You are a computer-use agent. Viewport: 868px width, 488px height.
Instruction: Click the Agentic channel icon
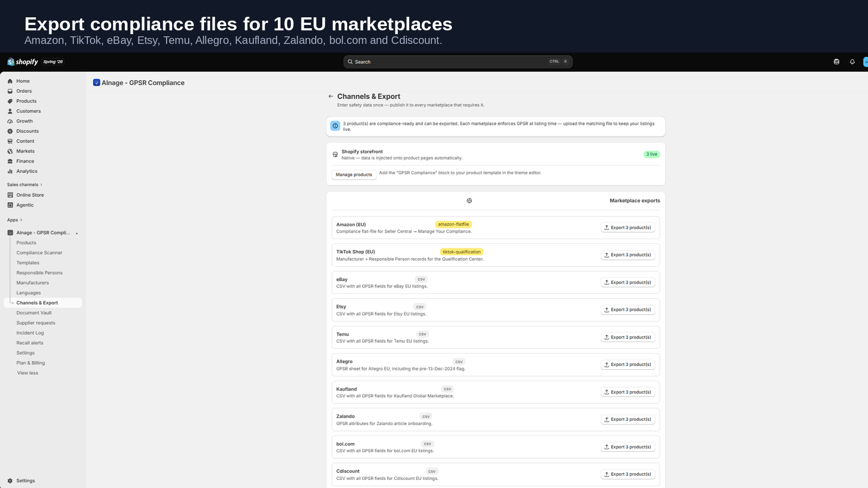pyautogui.click(x=10, y=205)
